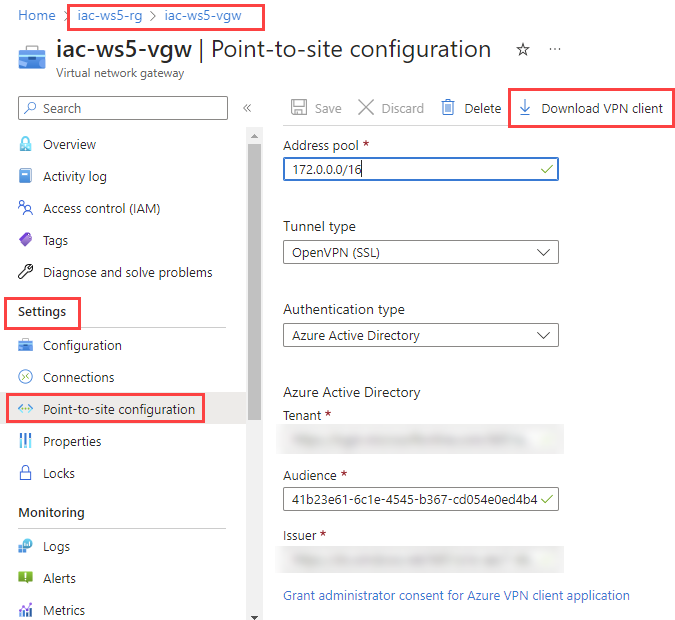Open the more options ellipsis menu
This screenshot has height=620, width=675.
555,49
